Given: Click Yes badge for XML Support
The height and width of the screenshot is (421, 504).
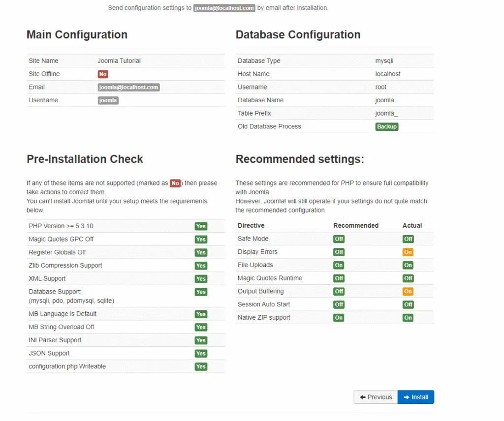Looking at the screenshot, I should point(201,279).
